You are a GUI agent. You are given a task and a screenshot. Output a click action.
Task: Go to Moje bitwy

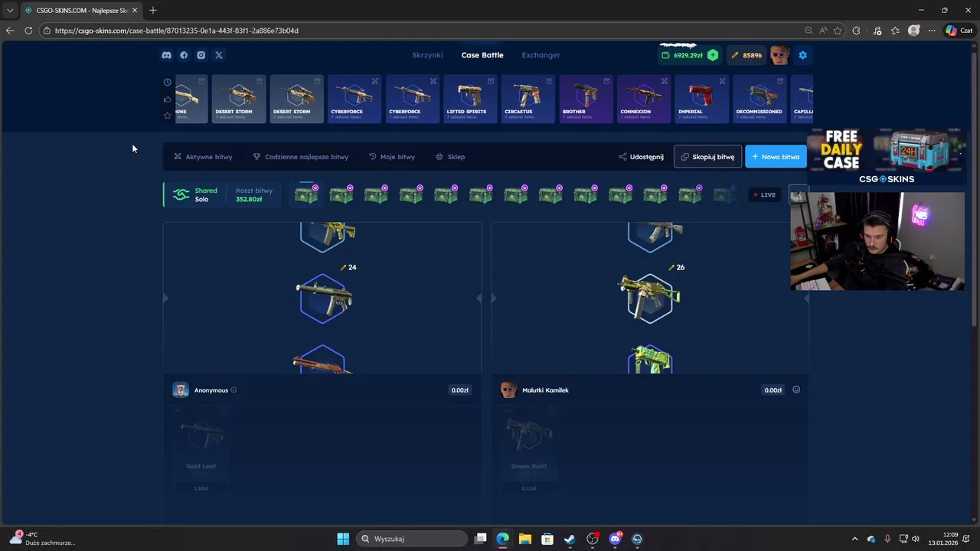pos(392,157)
